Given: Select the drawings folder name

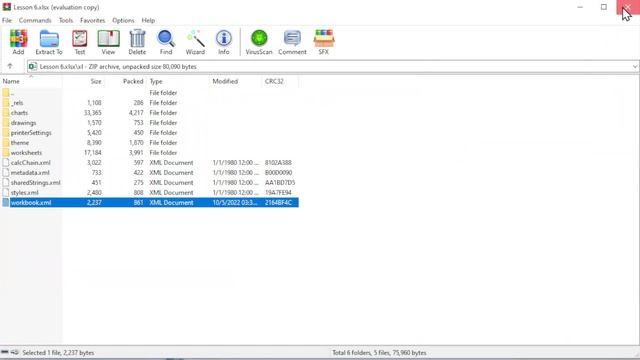Looking at the screenshot, I should pos(24,123).
